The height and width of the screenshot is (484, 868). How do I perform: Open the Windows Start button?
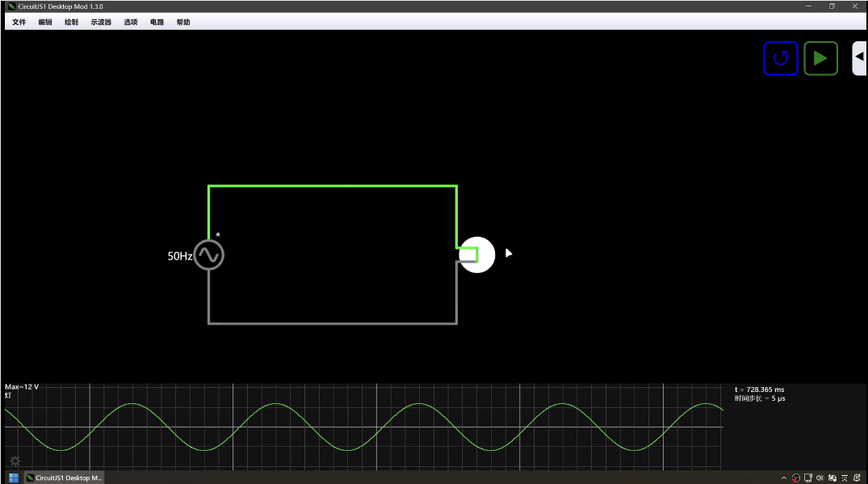click(x=14, y=478)
